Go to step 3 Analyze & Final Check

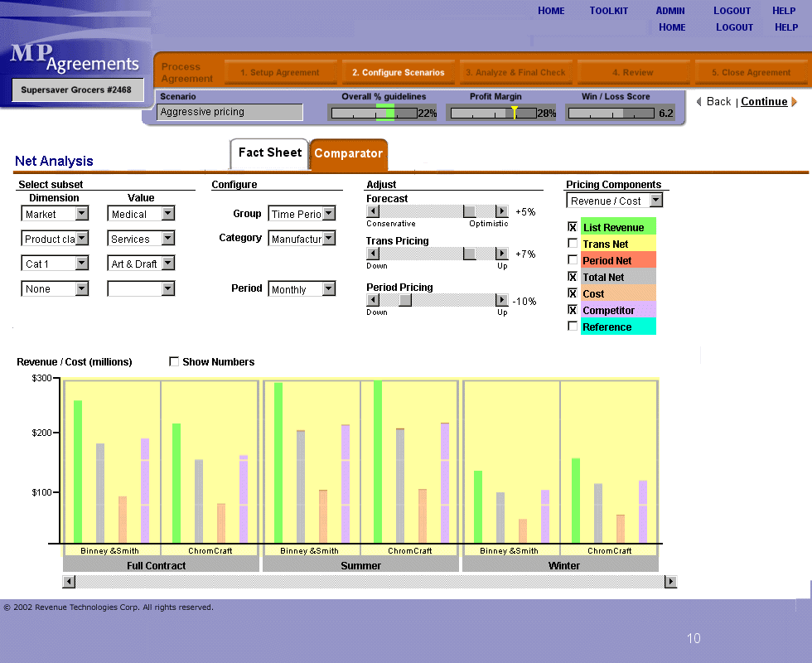(x=515, y=73)
